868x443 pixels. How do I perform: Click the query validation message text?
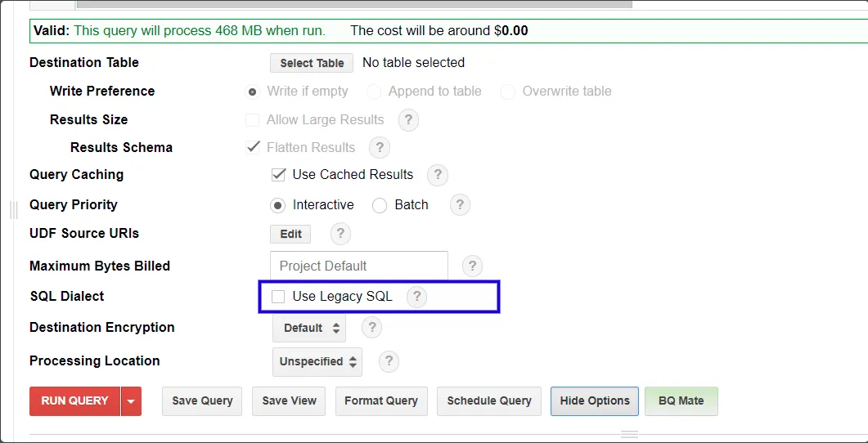coord(200,31)
